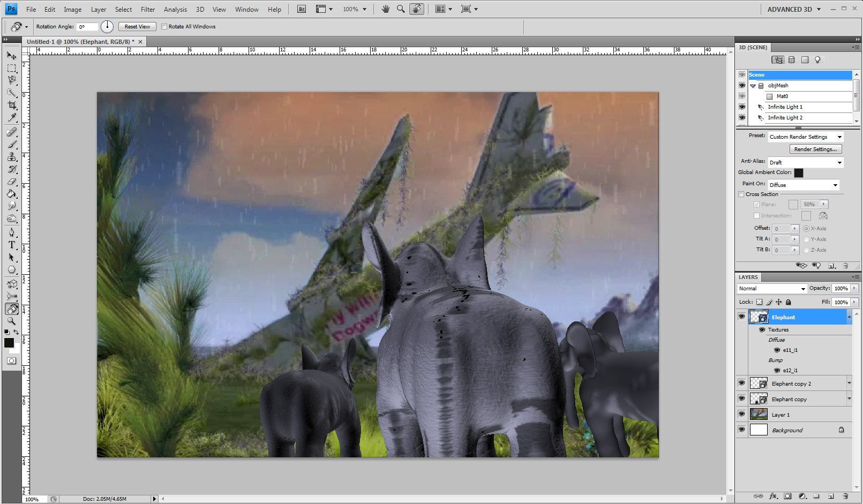
Task: Open the Filter menu
Action: [x=148, y=9]
